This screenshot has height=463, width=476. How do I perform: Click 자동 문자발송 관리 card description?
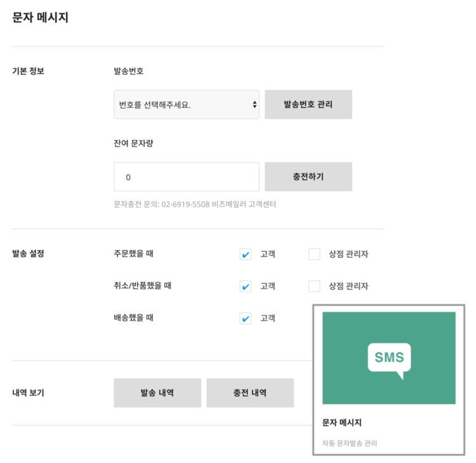click(x=350, y=443)
